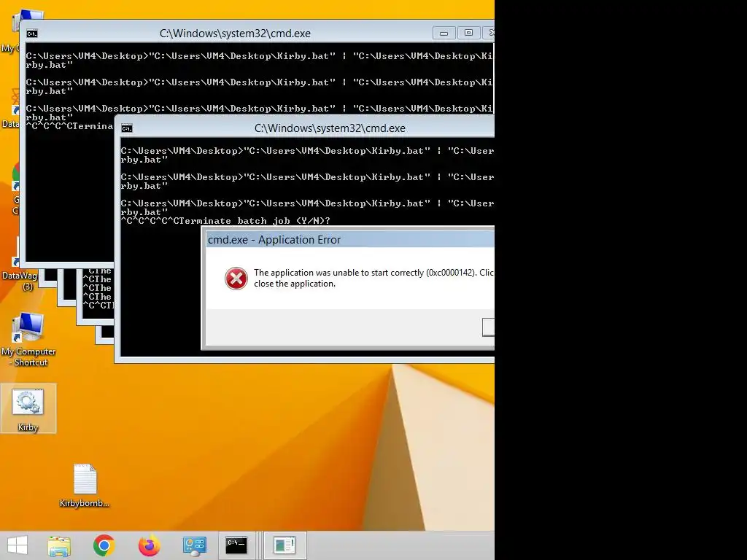Switch to cmd.exe taskbar icon
The width and height of the screenshot is (747, 560).
236,545
